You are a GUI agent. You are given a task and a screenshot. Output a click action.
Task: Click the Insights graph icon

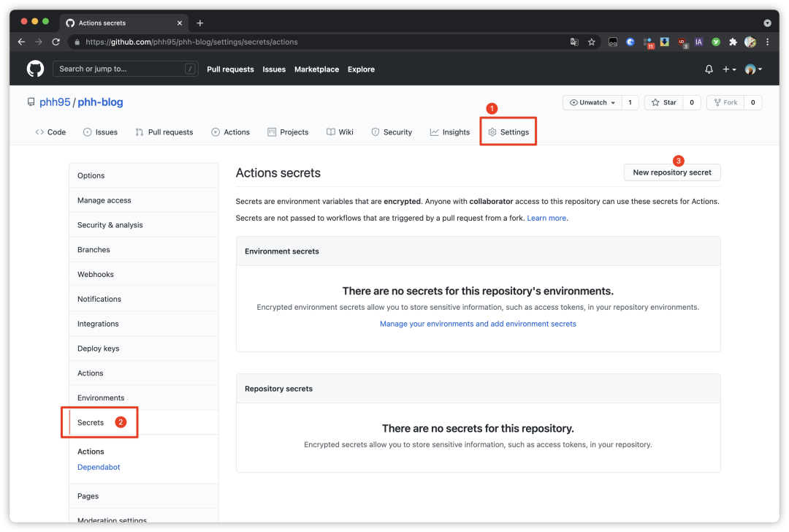click(434, 132)
